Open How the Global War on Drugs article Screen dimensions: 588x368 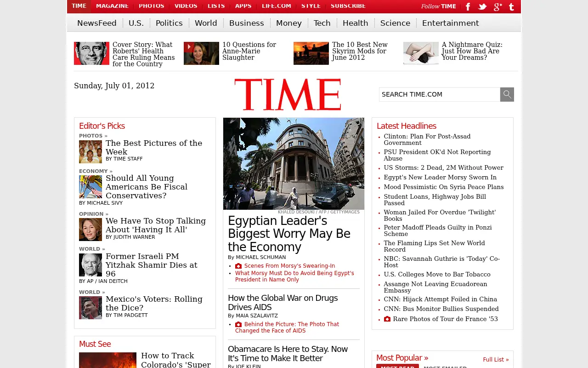(283, 303)
